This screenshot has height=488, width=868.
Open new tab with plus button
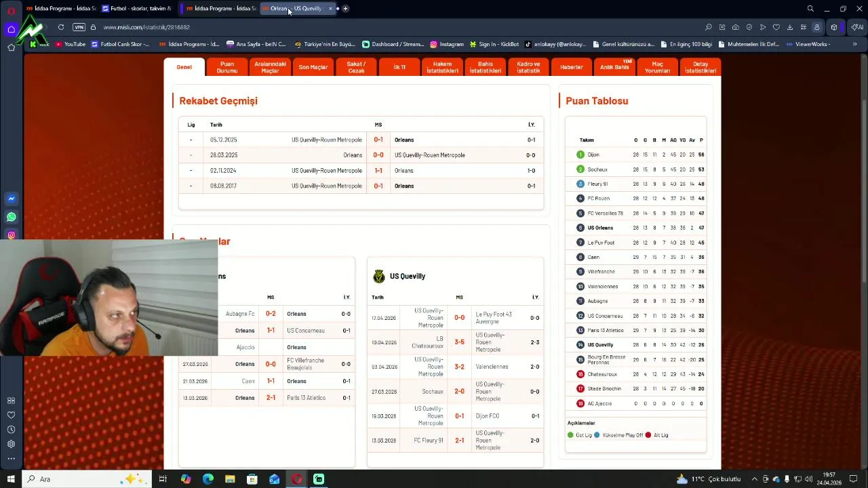(345, 9)
